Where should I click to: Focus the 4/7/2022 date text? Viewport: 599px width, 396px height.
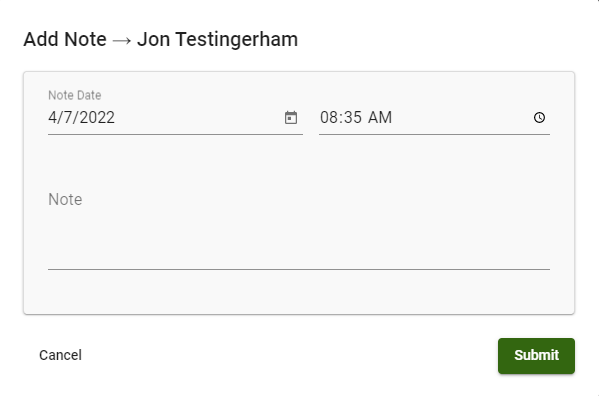tap(81, 118)
